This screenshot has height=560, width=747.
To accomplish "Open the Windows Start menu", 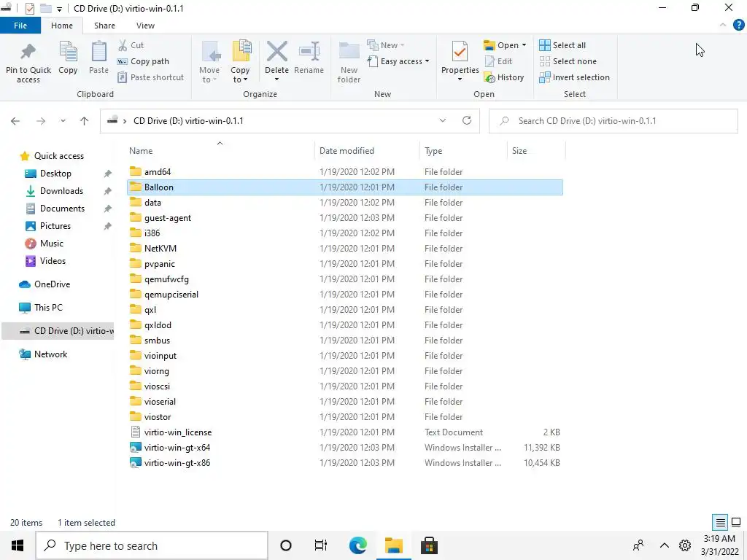I will pyautogui.click(x=18, y=545).
